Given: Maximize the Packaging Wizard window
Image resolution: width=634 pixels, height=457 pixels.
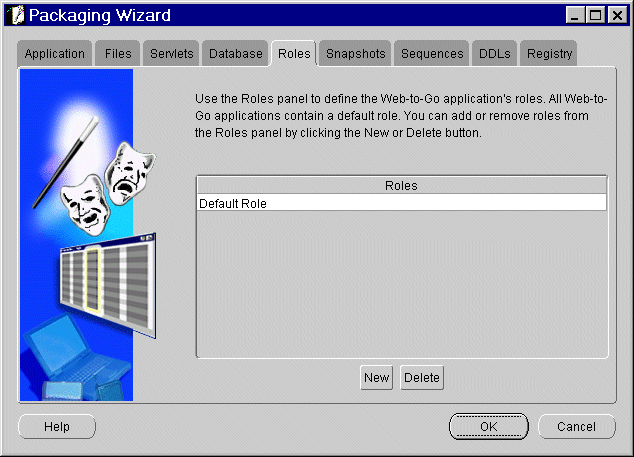Looking at the screenshot, I should tap(595, 16).
